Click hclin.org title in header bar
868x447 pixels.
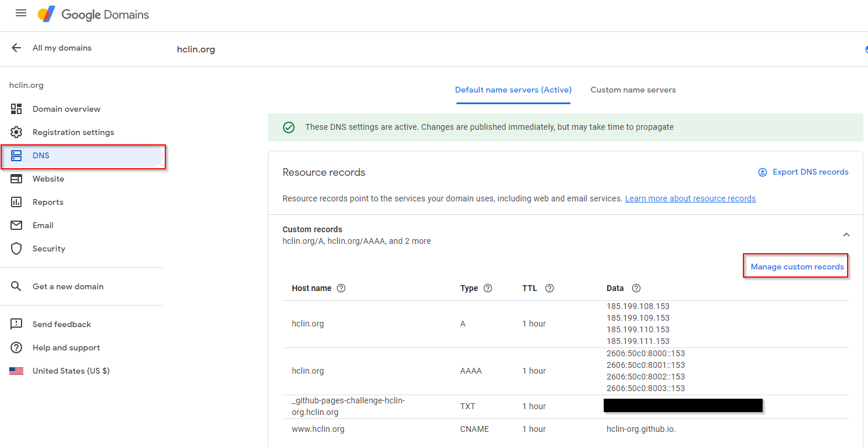[196, 49]
